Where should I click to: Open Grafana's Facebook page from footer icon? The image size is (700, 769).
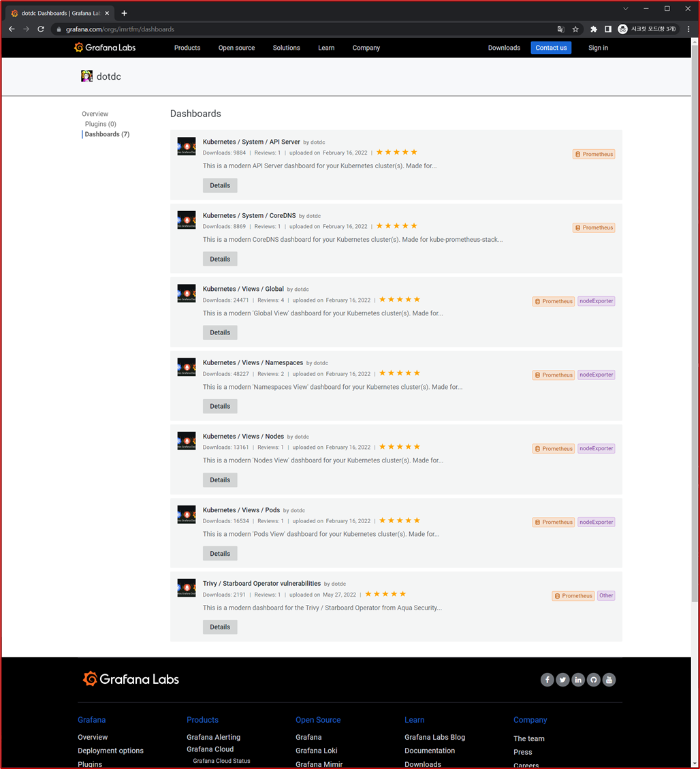(547, 679)
